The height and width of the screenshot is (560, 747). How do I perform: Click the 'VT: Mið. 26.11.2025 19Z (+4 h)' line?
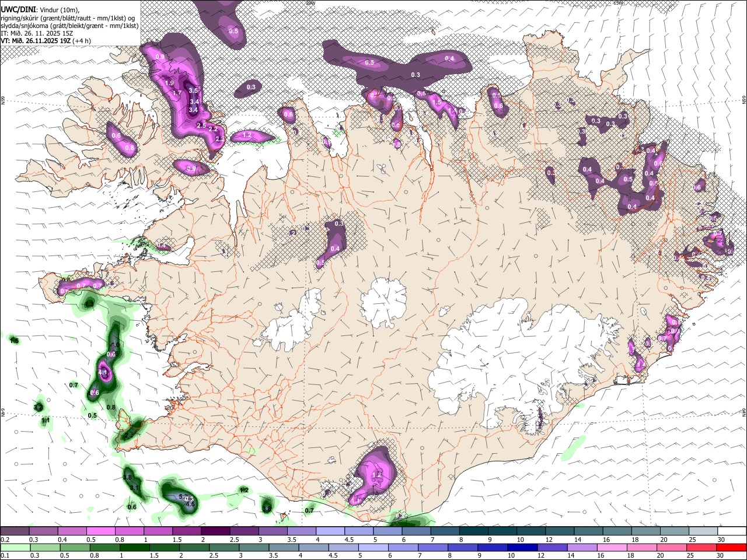[46, 41]
